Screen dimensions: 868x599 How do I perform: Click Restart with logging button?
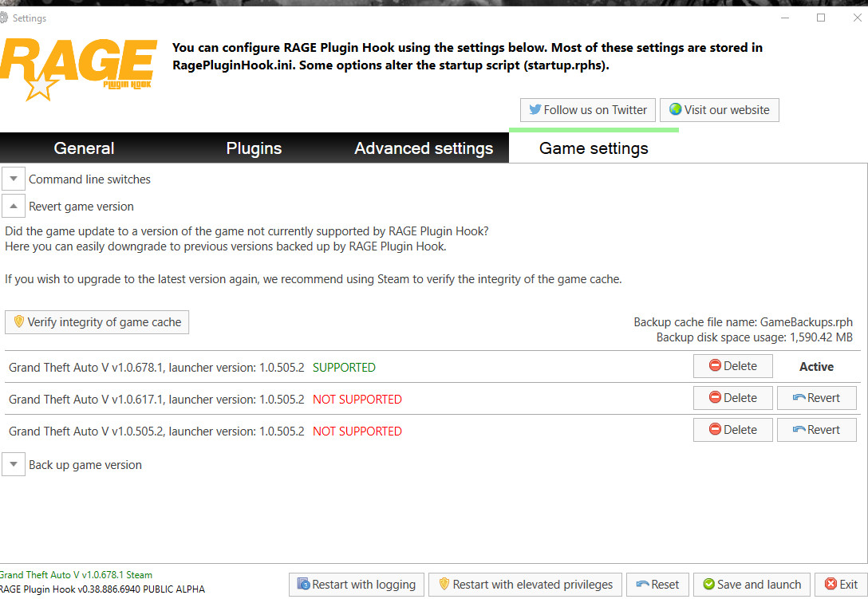click(357, 585)
